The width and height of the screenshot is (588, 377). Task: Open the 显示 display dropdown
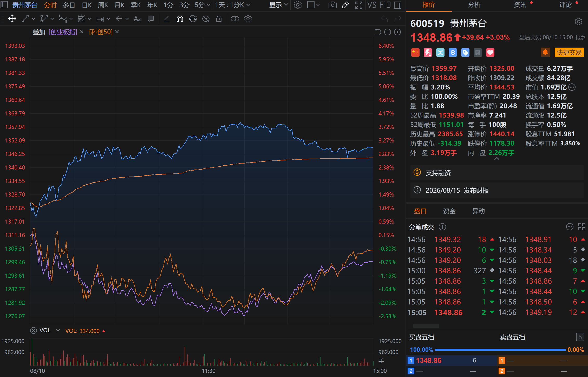pos(279,5)
